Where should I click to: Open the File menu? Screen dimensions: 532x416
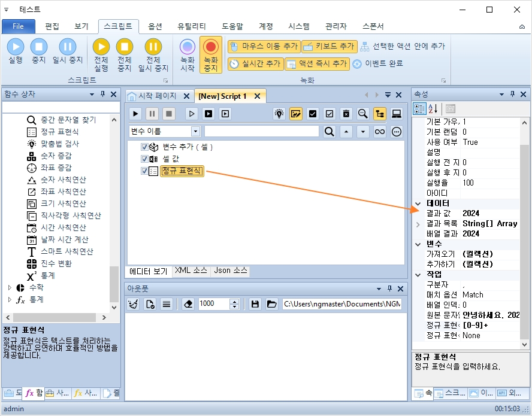click(x=19, y=26)
